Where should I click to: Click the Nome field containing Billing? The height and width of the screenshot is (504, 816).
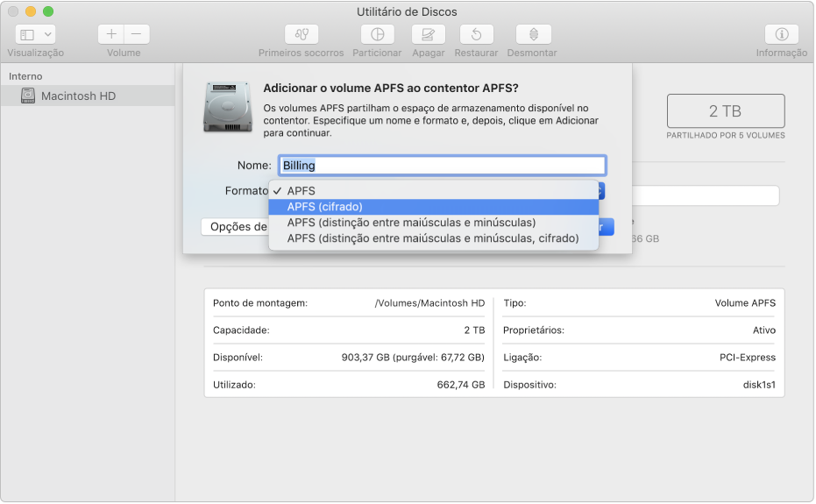tap(442, 166)
